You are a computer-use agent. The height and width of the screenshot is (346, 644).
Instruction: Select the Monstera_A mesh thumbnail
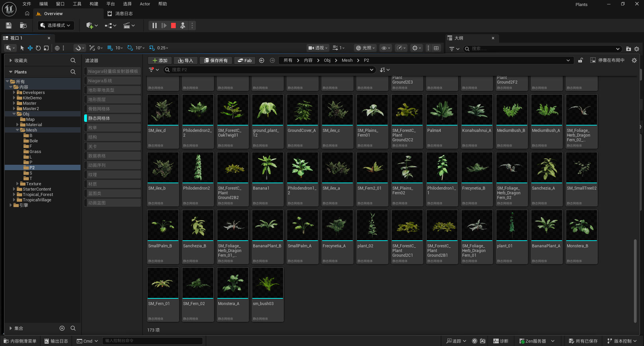point(233,283)
